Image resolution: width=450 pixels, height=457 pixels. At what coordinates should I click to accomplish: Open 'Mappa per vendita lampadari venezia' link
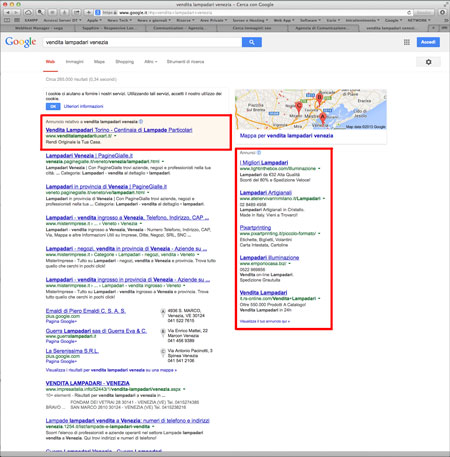286,136
